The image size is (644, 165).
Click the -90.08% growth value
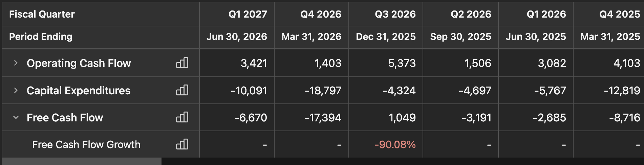coord(395,144)
